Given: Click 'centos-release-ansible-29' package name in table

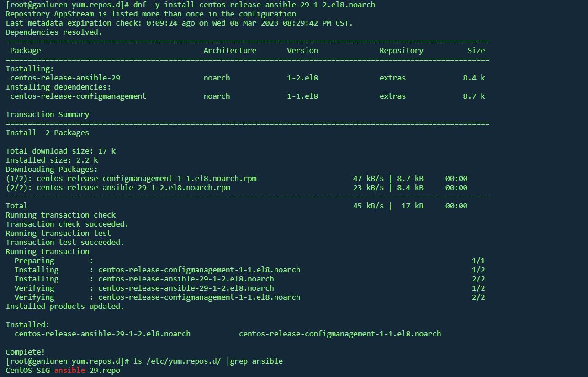Looking at the screenshot, I should pyautogui.click(x=65, y=78).
